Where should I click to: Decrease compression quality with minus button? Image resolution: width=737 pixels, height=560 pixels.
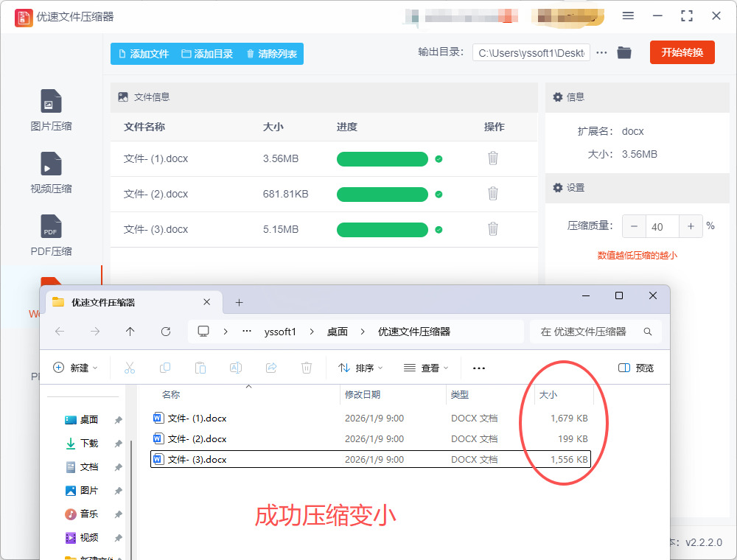click(x=634, y=226)
